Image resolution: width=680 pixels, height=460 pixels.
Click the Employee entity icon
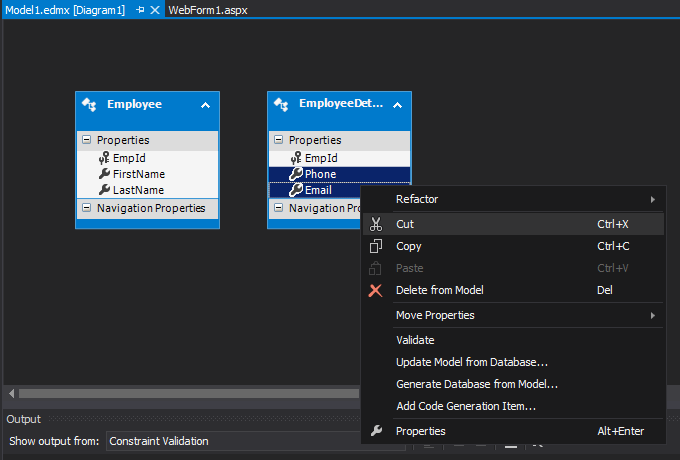click(89, 104)
